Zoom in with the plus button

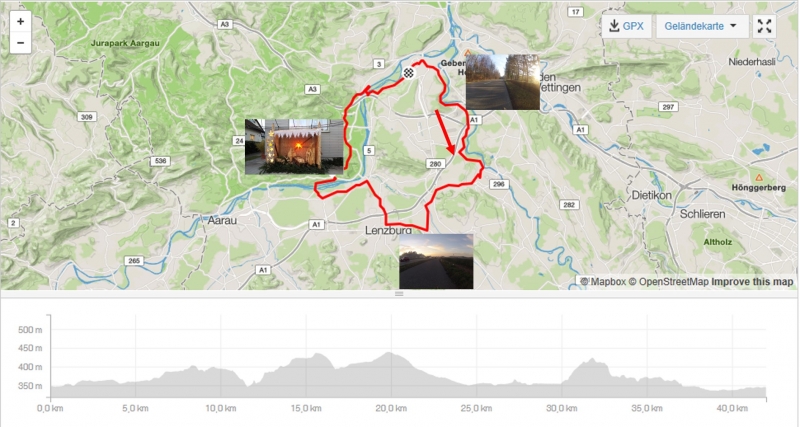[x=20, y=21]
